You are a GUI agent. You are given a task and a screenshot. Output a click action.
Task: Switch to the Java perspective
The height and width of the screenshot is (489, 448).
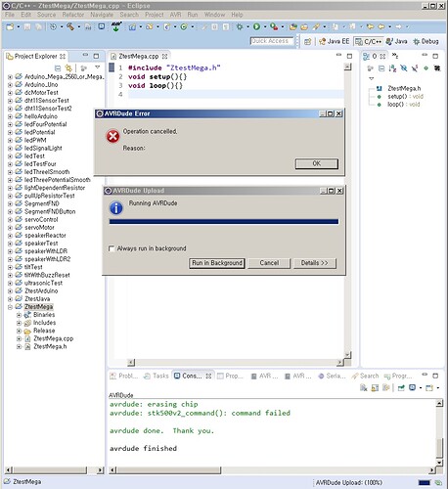coord(397,41)
